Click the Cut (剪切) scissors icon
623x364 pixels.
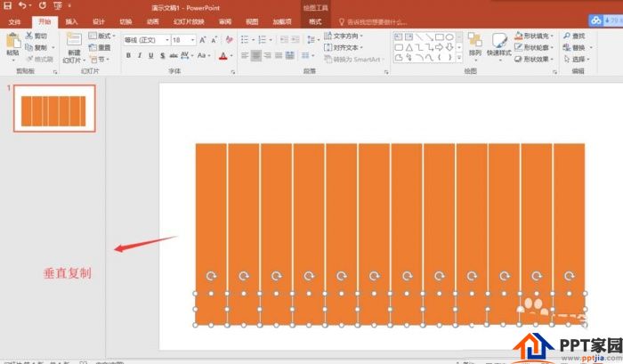coord(29,36)
